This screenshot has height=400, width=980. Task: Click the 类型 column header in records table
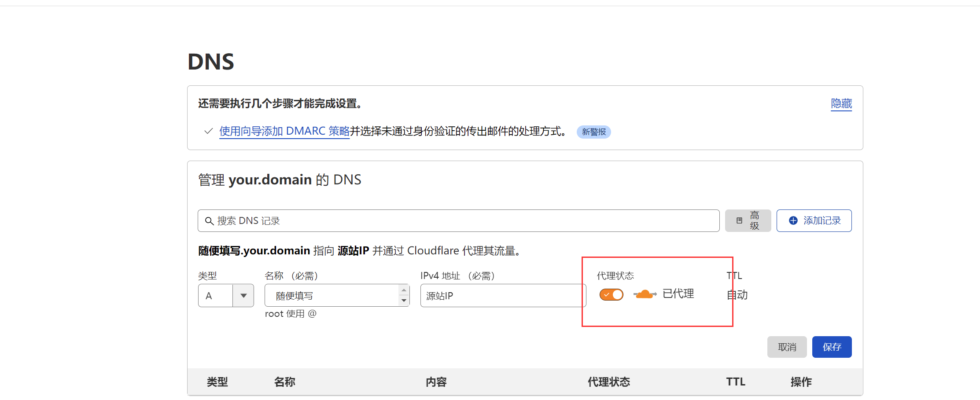(217, 382)
